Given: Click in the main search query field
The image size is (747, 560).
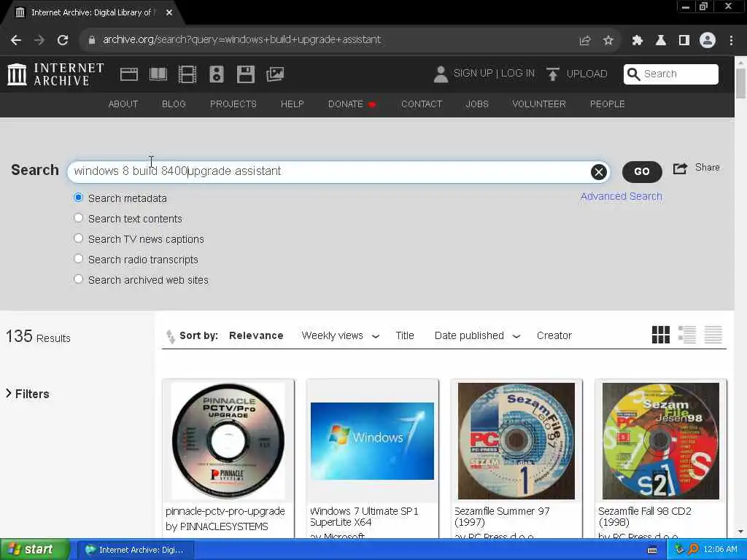Looking at the screenshot, I should [x=338, y=172].
